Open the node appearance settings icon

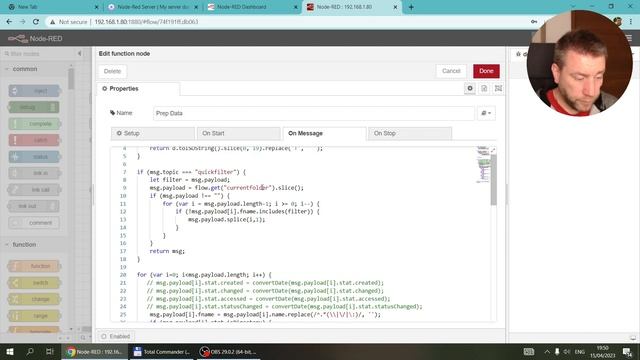(498, 88)
